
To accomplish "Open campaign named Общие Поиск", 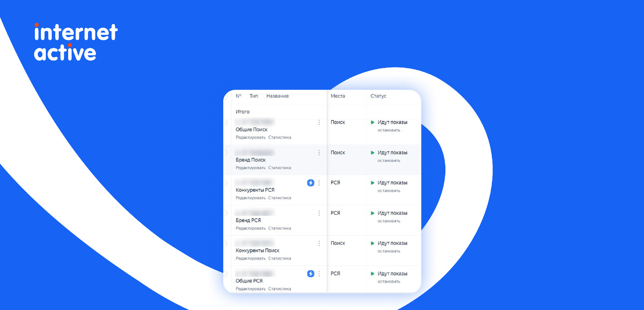I will [252, 129].
